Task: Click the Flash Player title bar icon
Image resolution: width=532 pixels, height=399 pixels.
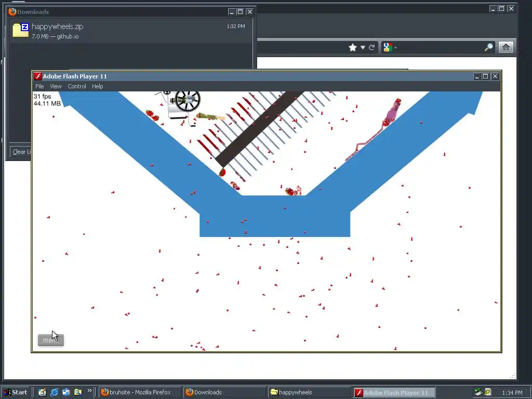Action: tap(37, 76)
